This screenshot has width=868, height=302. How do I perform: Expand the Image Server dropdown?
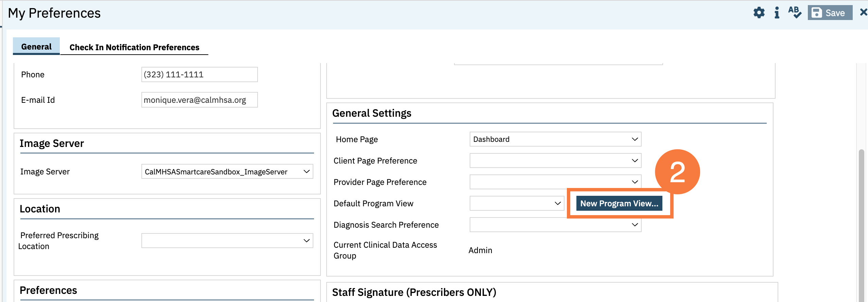pos(227,172)
